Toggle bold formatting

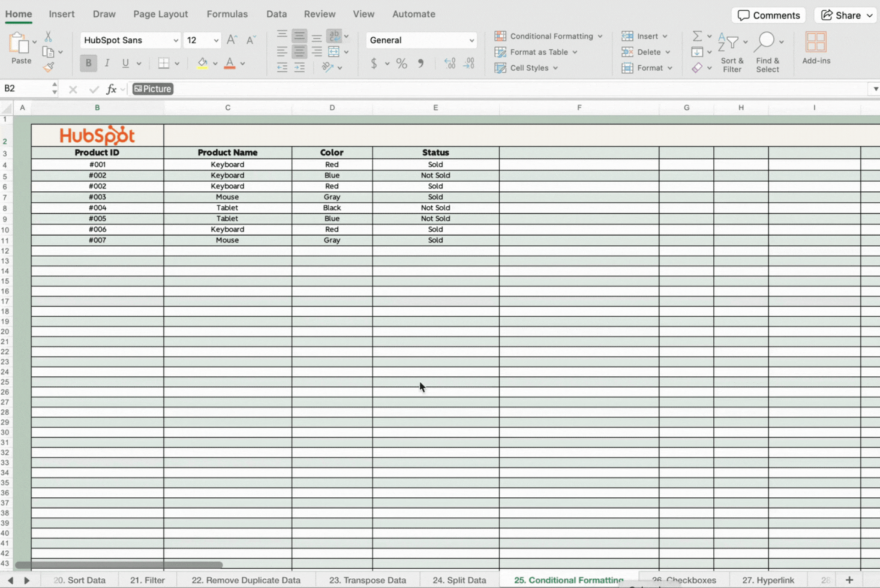88,62
